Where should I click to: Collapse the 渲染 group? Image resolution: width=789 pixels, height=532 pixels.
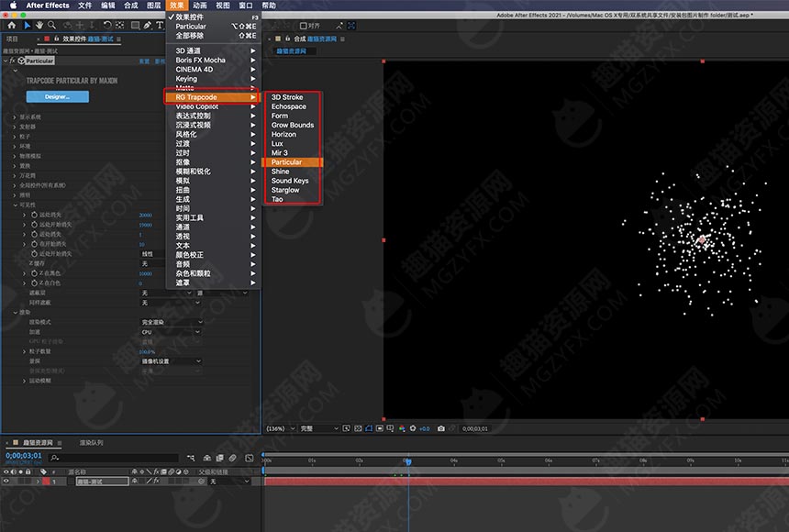pyautogui.click(x=15, y=313)
